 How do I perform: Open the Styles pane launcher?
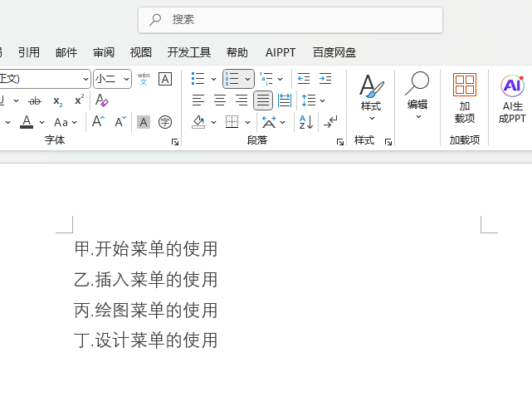point(388,142)
